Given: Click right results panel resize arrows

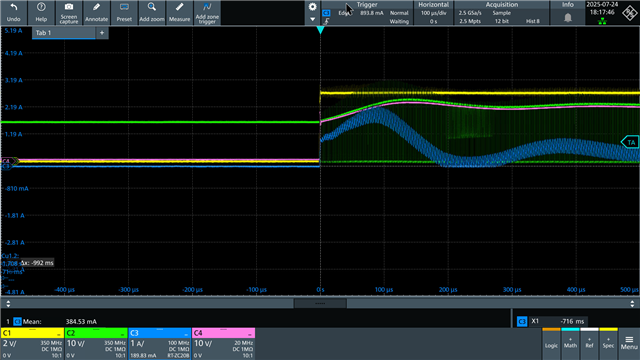Looking at the screenshot, I should 632,303.
